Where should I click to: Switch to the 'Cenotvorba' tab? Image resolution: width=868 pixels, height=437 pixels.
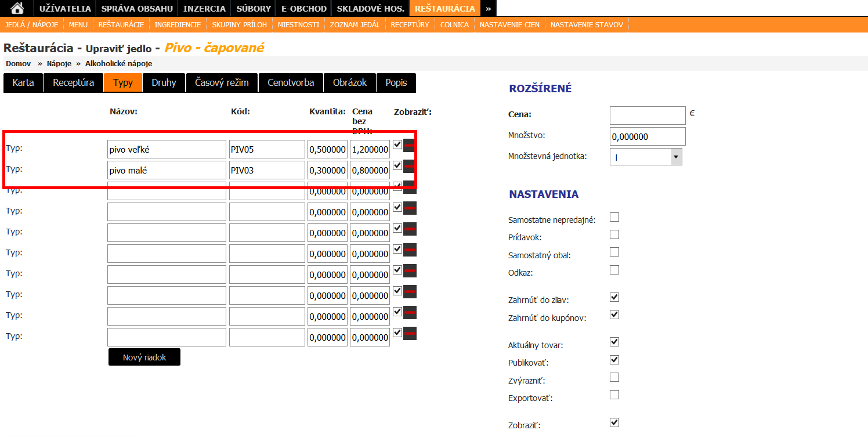(291, 82)
